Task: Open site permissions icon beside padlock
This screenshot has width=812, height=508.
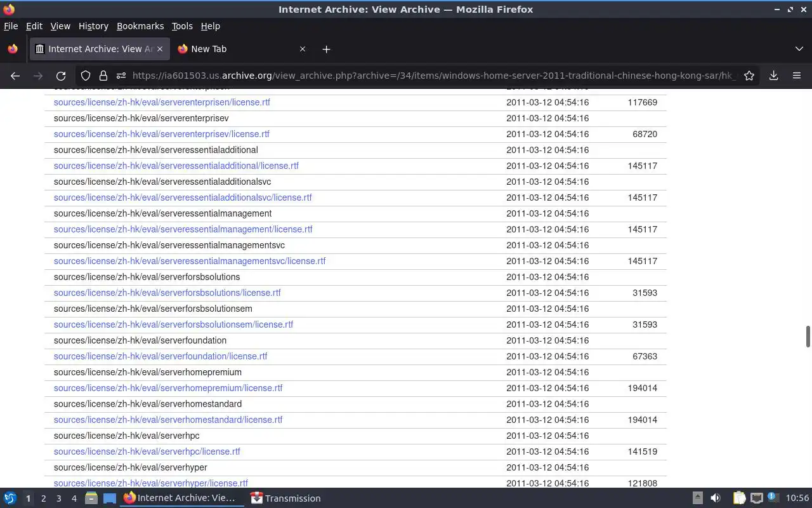Action: pyautogui.click(x=121, y=76)
